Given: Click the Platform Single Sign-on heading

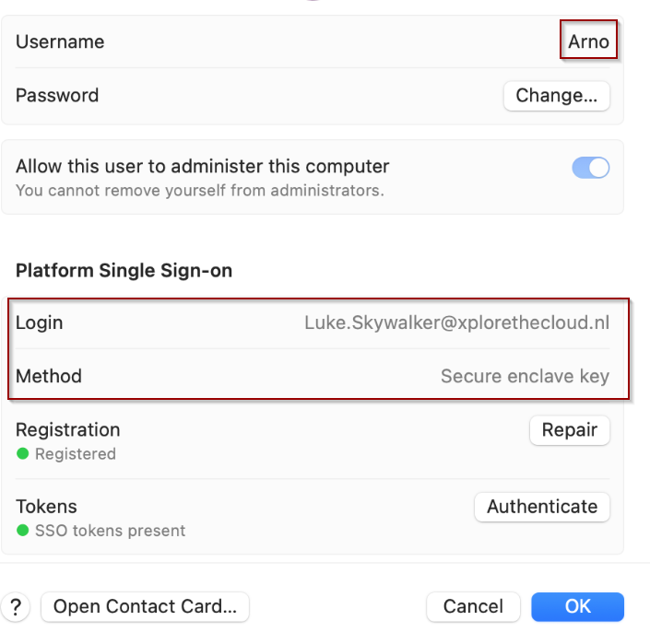Looking at the screenshot, I should point(124,271).
